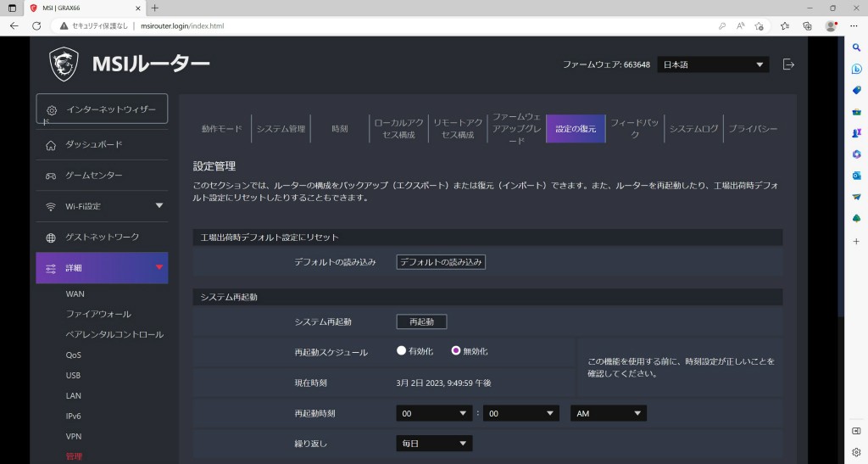Expand the Wi-Fi設定 sidebar menu

click(x=159, y=206)
